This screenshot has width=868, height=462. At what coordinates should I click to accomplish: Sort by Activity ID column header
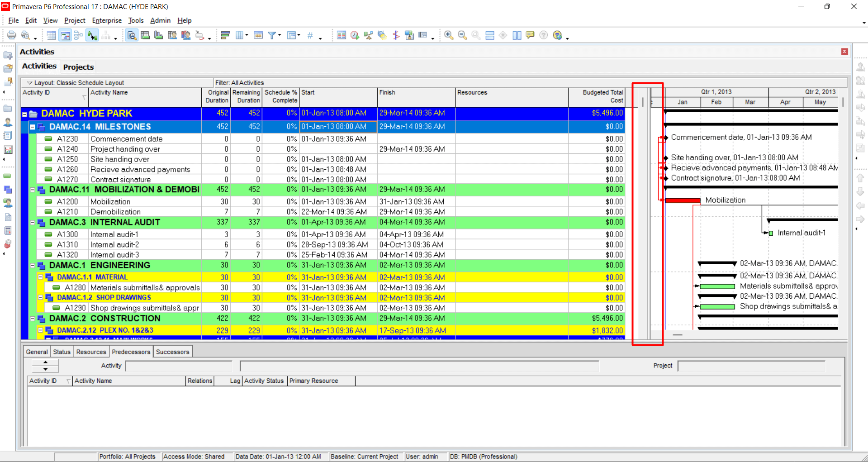[54, 97]
